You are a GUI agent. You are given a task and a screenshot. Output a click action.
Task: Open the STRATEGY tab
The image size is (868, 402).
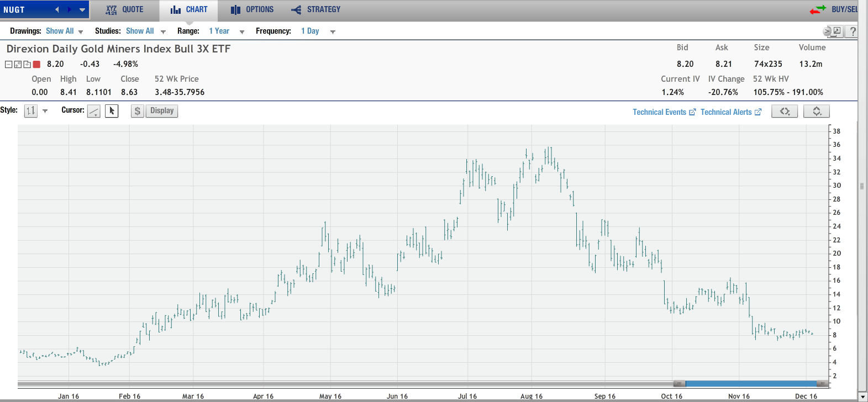pos(316,9)
